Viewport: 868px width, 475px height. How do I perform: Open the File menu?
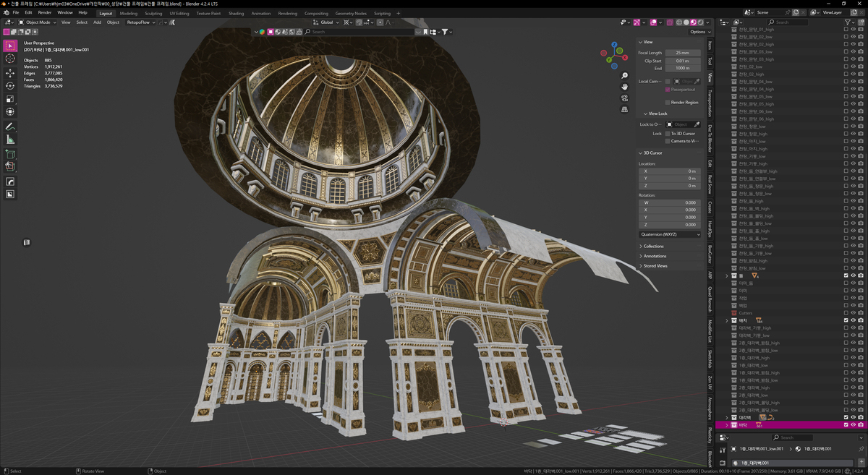point(16,12)
